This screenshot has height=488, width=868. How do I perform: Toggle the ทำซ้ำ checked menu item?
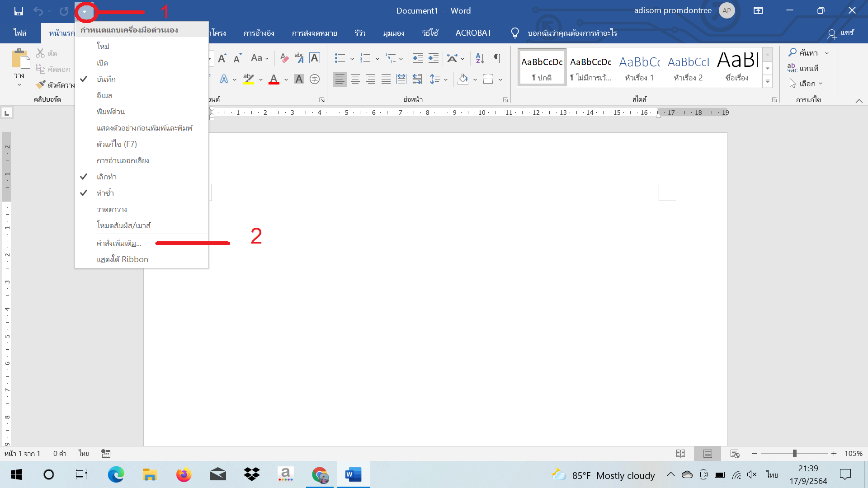point(105,193)
